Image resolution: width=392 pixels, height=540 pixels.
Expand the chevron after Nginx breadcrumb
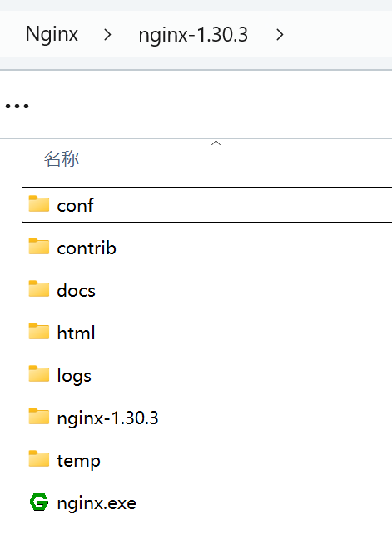click(107, 35)
